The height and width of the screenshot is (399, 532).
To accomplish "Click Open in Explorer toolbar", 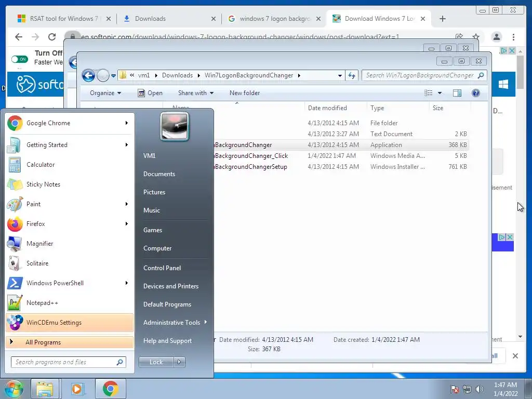I will (150, 93).
